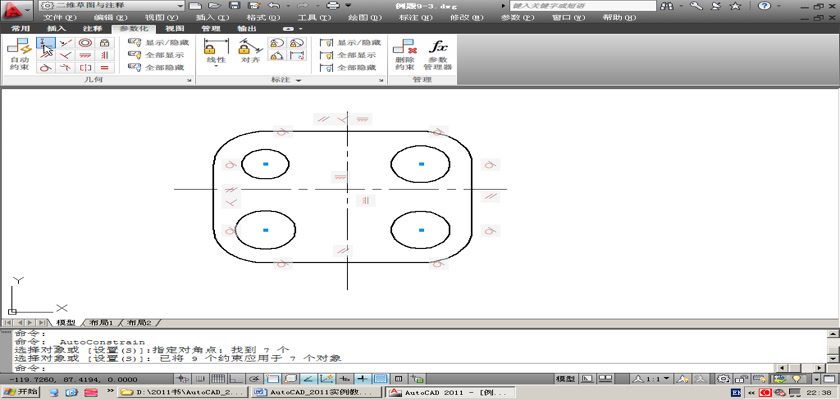Select the Coincident geometric constraint icon
The width and height of the screenshot is (840, 400).
coord(46,42)
